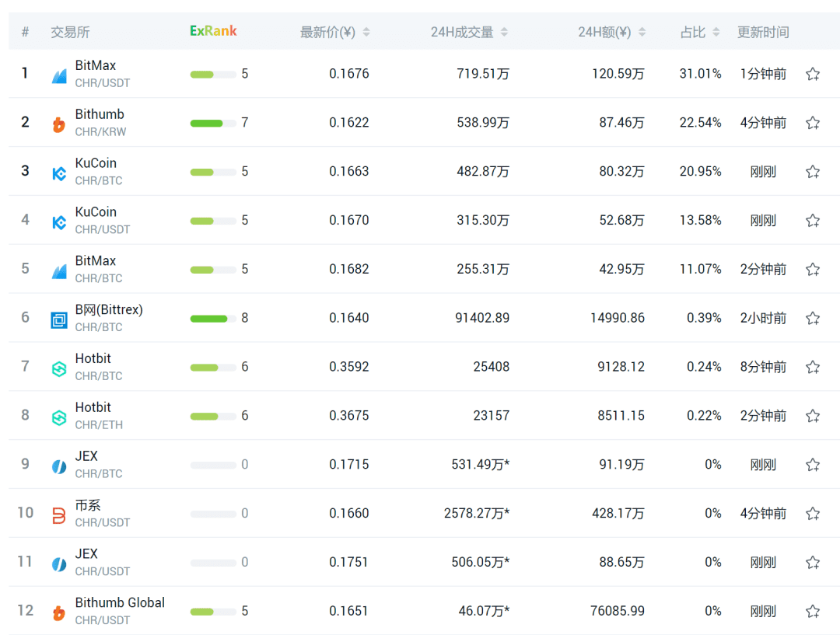840x635 pixels.
Task: Click volume value 2578.27万*
Action: point(477,514)
